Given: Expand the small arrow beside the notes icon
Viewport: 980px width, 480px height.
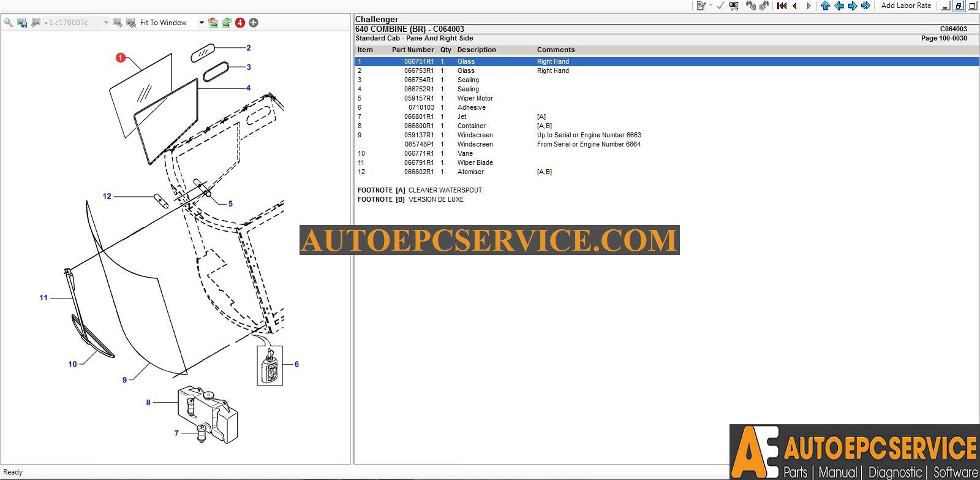Looking at the screenshot, I should point(710,6).
